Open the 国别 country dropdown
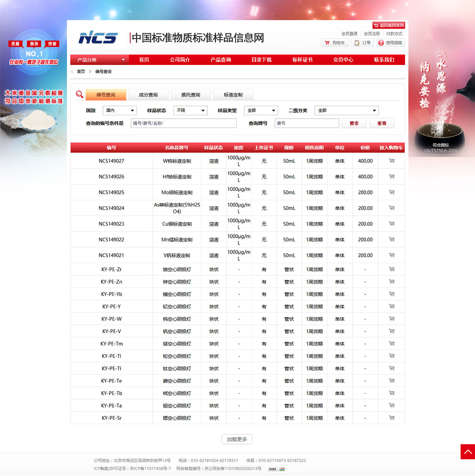Image resolution: width=475 pixels, height=476 pixels. (120, 110)
